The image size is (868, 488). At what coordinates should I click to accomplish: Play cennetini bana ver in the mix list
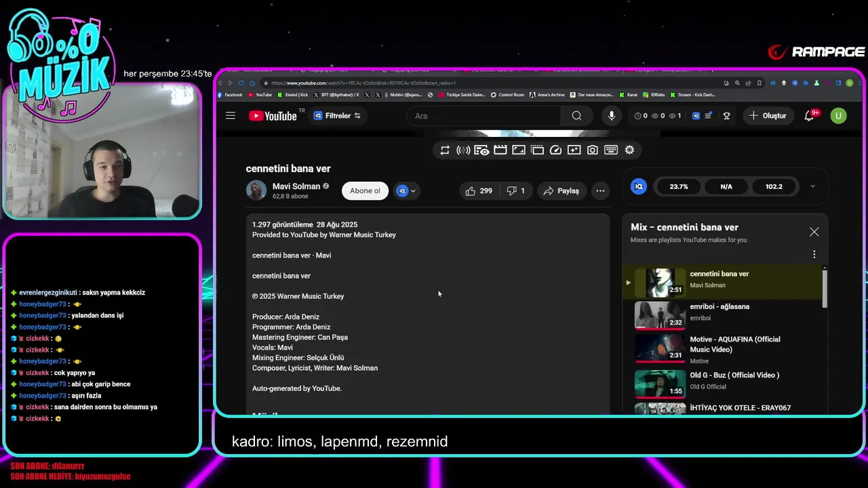722,282
